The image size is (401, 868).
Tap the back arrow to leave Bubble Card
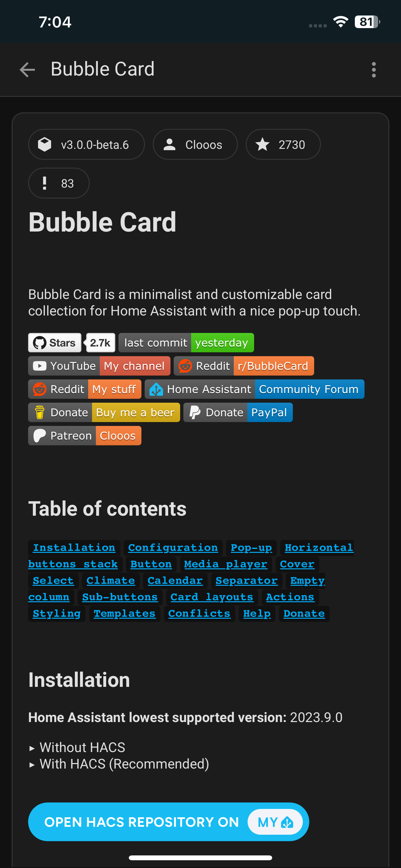coord(26,70)
